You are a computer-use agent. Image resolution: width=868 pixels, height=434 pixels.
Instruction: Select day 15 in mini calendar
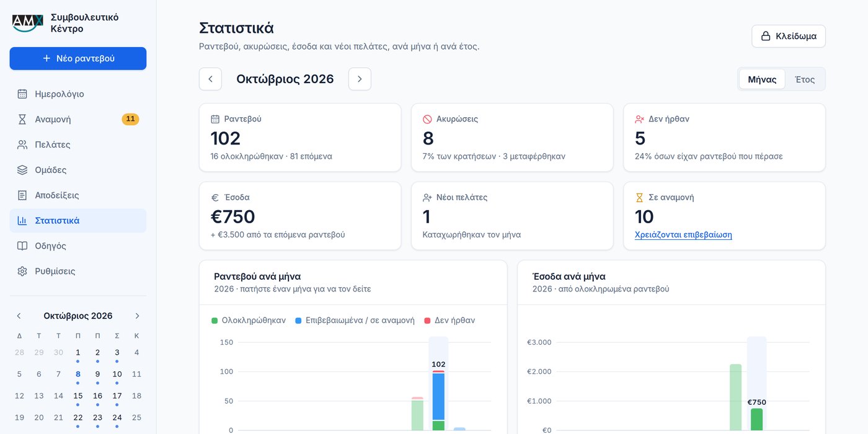pyautogui.click(x=77, y=396)
